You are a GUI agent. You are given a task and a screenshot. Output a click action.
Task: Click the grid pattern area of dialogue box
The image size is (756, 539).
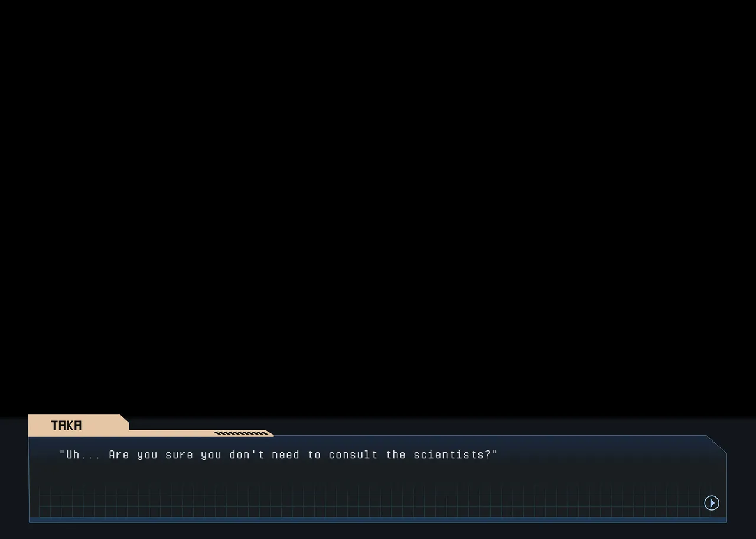(x=366, y=501)
